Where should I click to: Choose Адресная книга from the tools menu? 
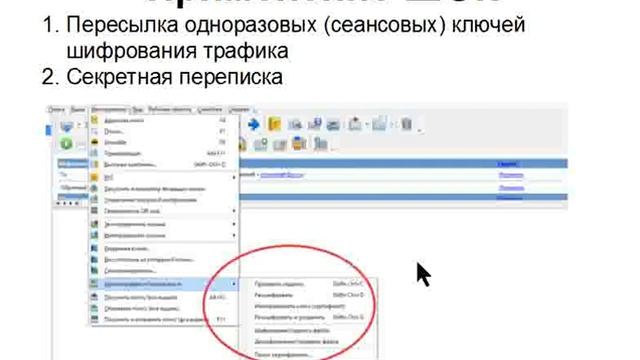coord(124,120)
